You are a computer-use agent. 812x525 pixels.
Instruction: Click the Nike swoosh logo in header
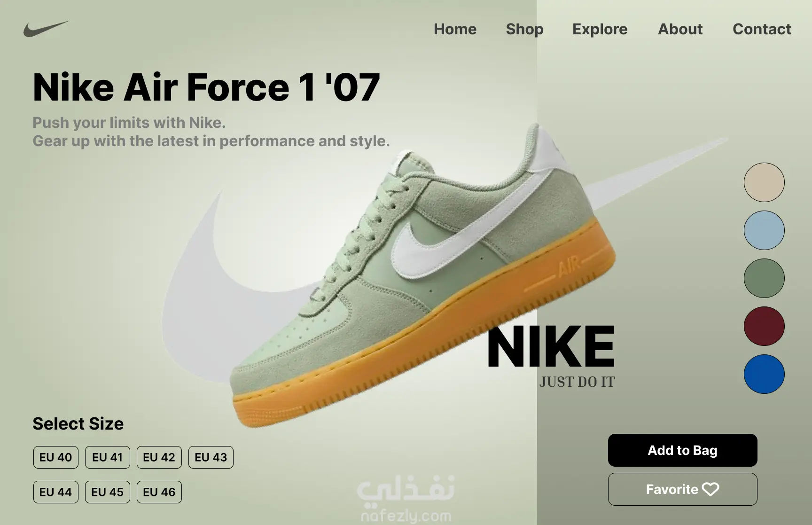pyautogui.click(x=46, y=29)
